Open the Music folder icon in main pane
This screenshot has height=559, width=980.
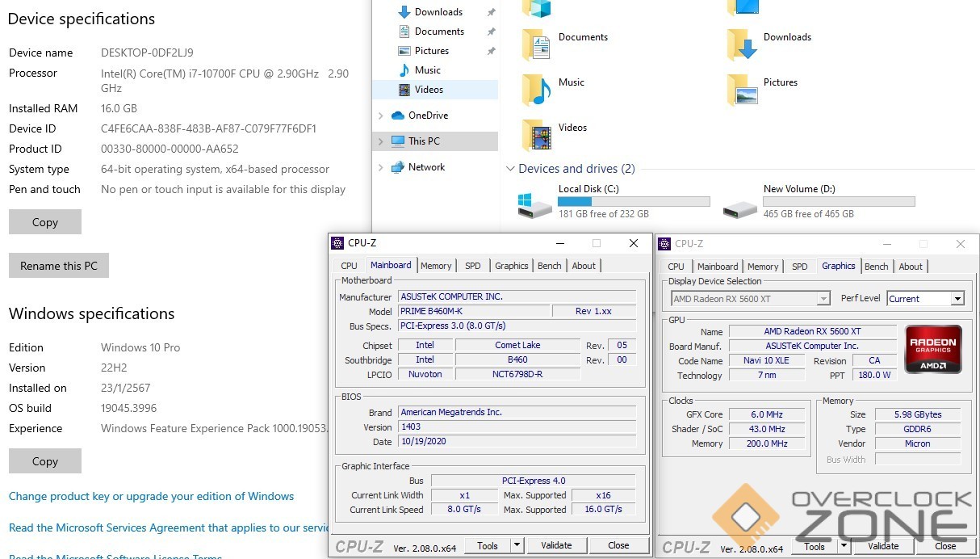(537, 90)
